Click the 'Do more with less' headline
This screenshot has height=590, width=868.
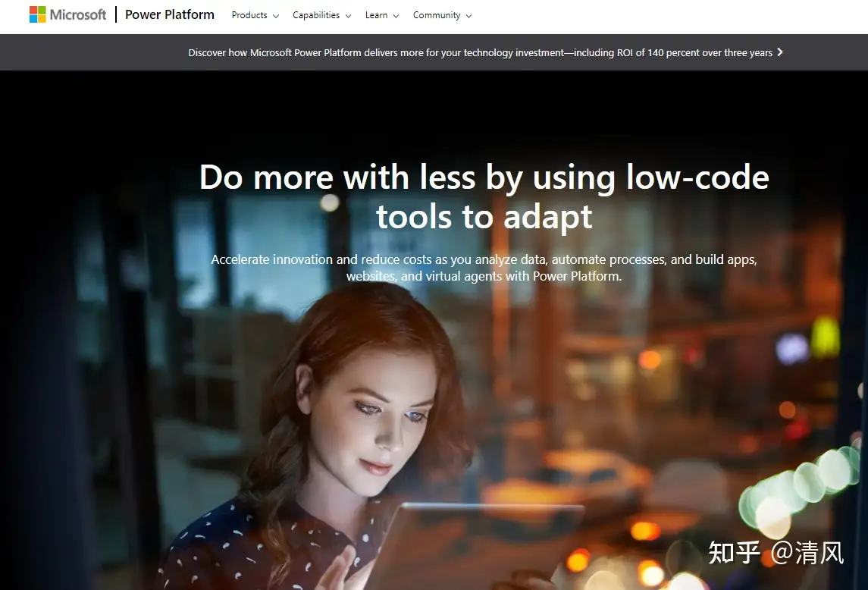(x=484, y=196)
